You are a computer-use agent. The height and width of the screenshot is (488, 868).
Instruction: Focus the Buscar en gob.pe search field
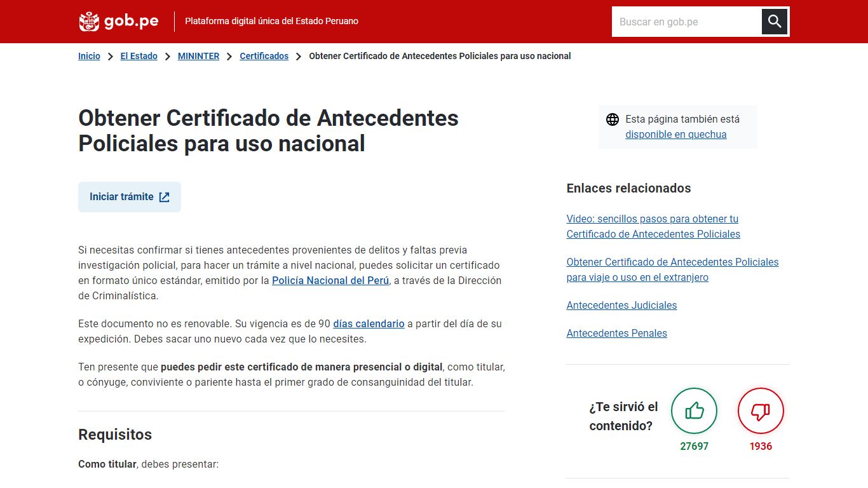click(687, 22)
